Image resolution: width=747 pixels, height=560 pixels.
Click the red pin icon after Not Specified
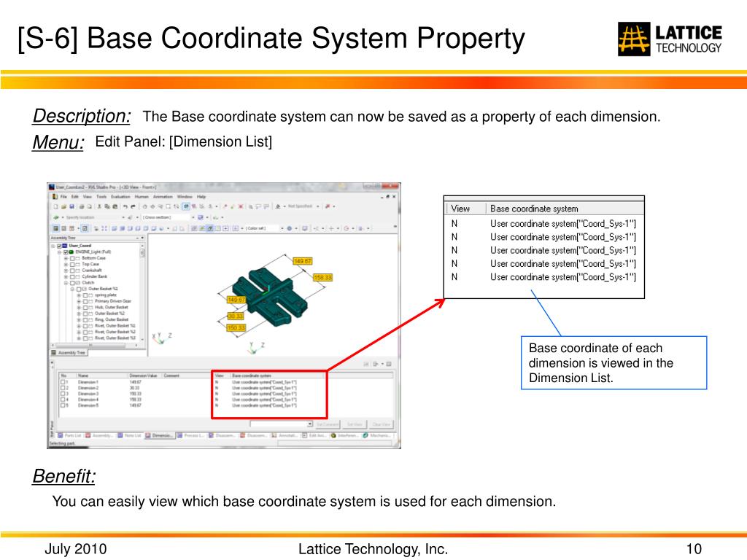(x=328, y=206)
